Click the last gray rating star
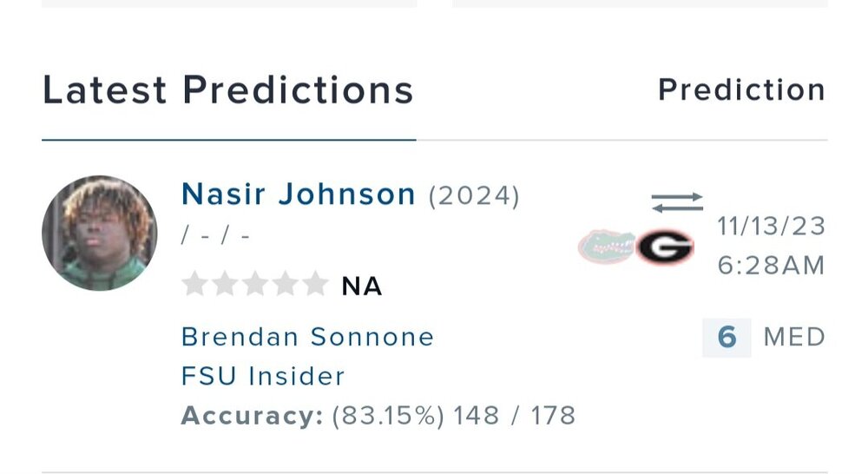Screen dimensions: 868x474 (314, 285)
